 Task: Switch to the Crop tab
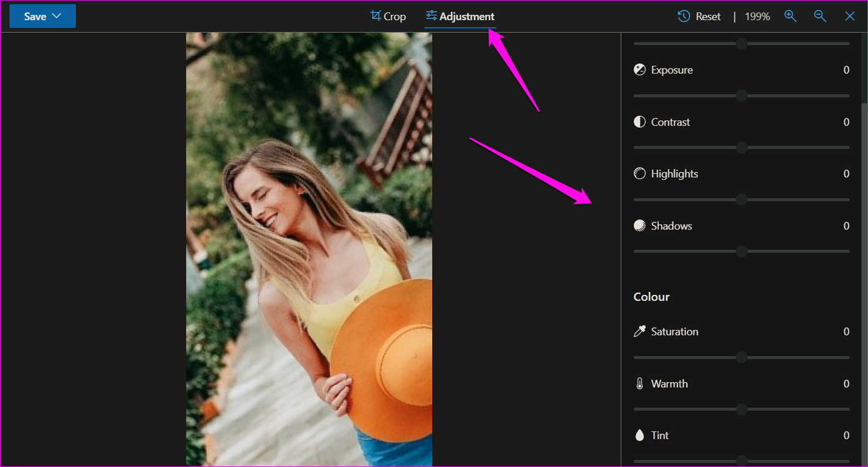click(388, 16)
